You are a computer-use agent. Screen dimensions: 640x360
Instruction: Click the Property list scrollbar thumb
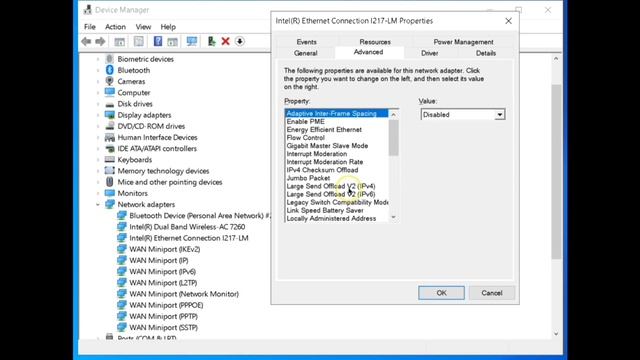click(393, 138)
